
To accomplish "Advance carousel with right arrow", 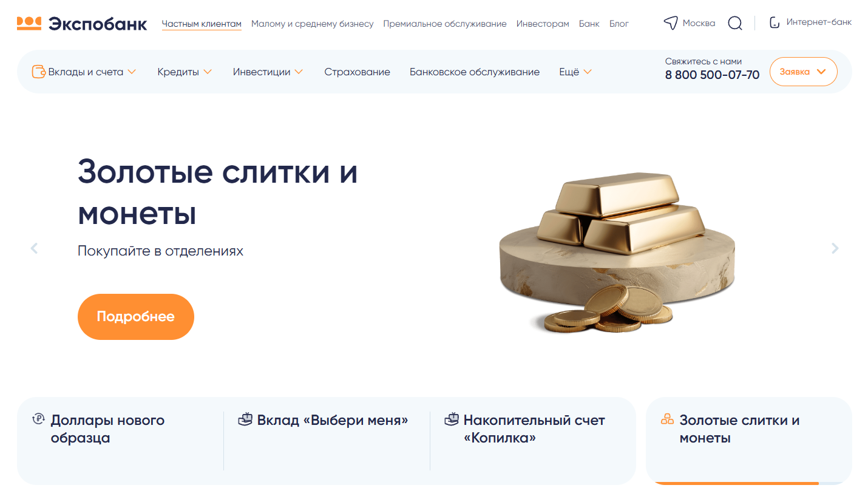I will [835, 248].
